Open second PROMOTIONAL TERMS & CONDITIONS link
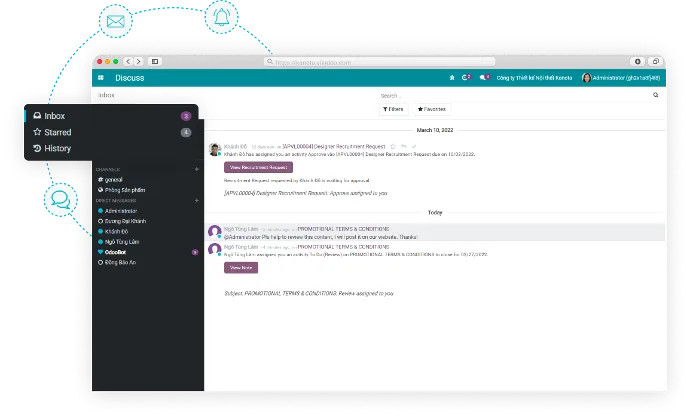Screen dimensions: 690x418 pos(343,247)
